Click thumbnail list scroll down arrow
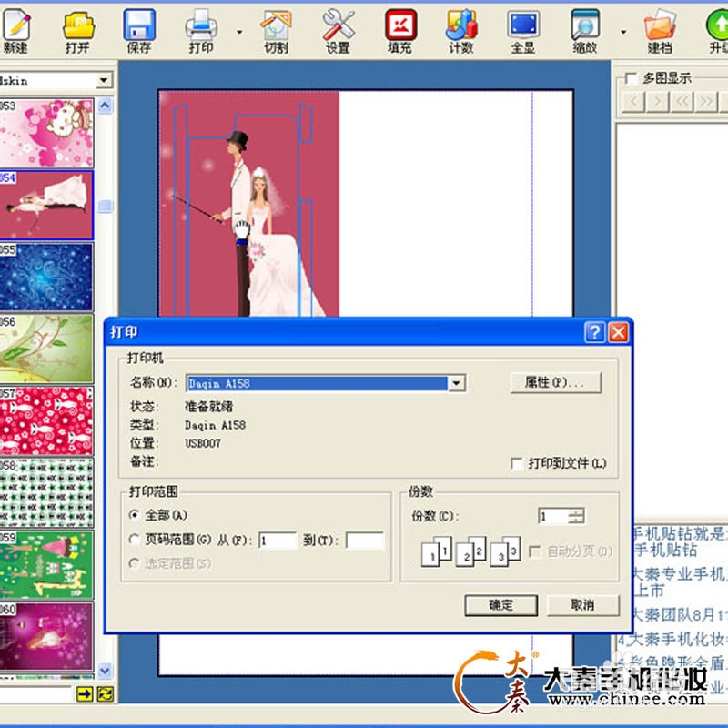The height and width of the screenshot is (728, 728). coord(105,671)
